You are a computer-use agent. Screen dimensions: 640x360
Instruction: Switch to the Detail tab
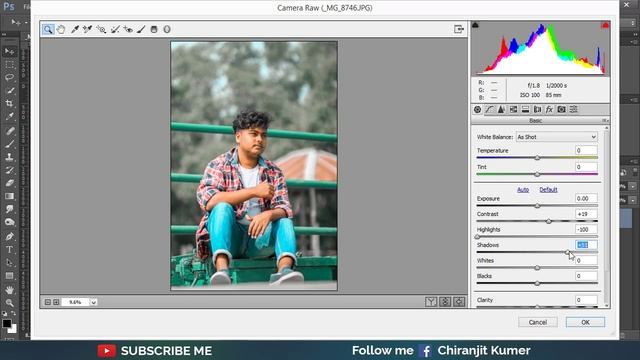click(x=501, y=109)
